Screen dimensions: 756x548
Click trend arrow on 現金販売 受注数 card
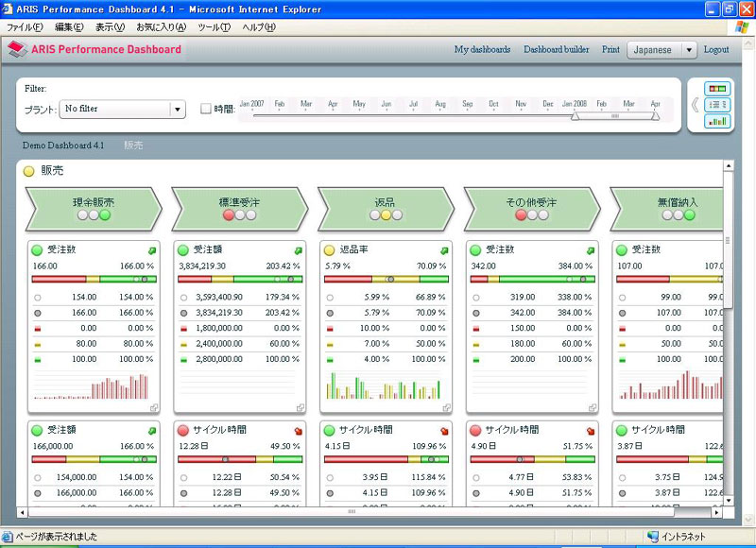[x=152, y=250]
